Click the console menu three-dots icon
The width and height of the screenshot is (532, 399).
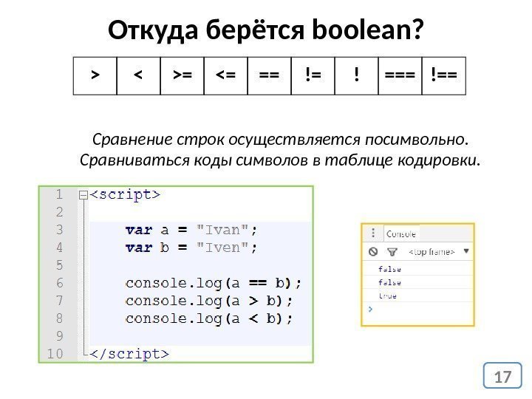(373, 233)
